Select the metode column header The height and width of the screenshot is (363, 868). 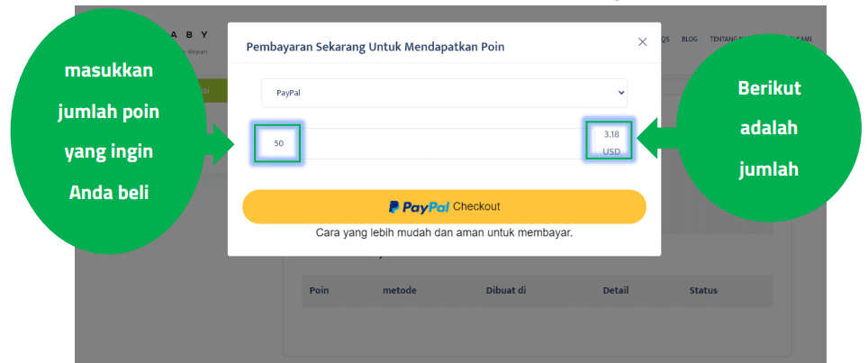coord(400,291)
